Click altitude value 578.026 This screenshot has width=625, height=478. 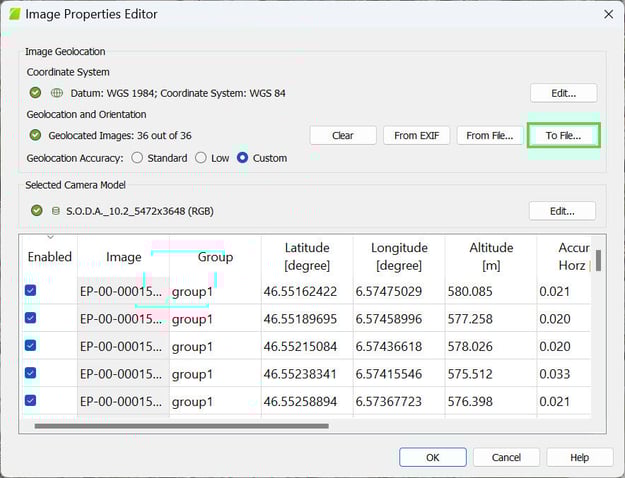[470, 346]
